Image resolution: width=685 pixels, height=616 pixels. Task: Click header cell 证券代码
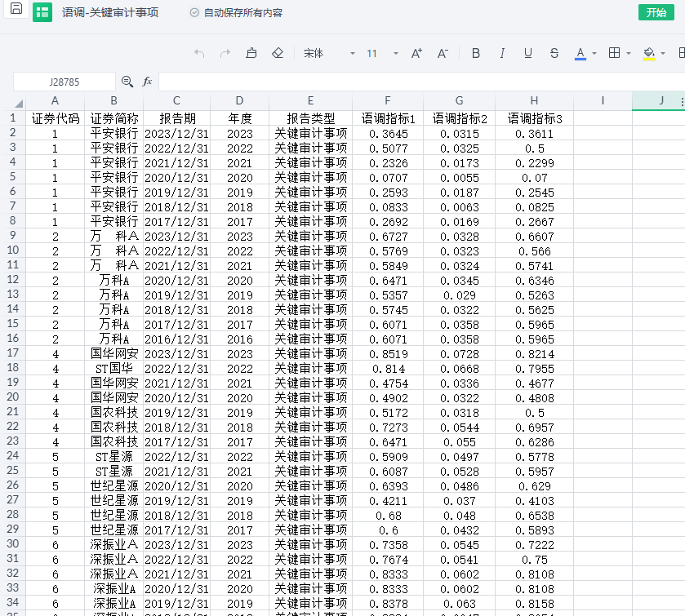[x=55, y=118]
